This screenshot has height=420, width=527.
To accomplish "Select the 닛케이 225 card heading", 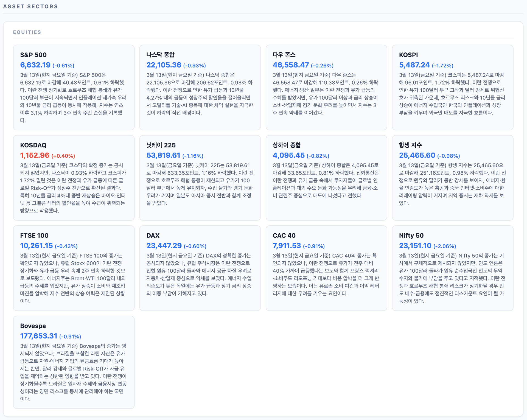I will point(161,145).
